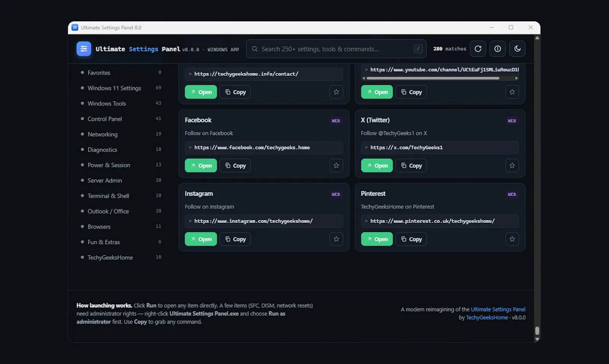This screenshot has width=609, height=364.
Task: Copy the Facebook URL
Action: (235, 165)
